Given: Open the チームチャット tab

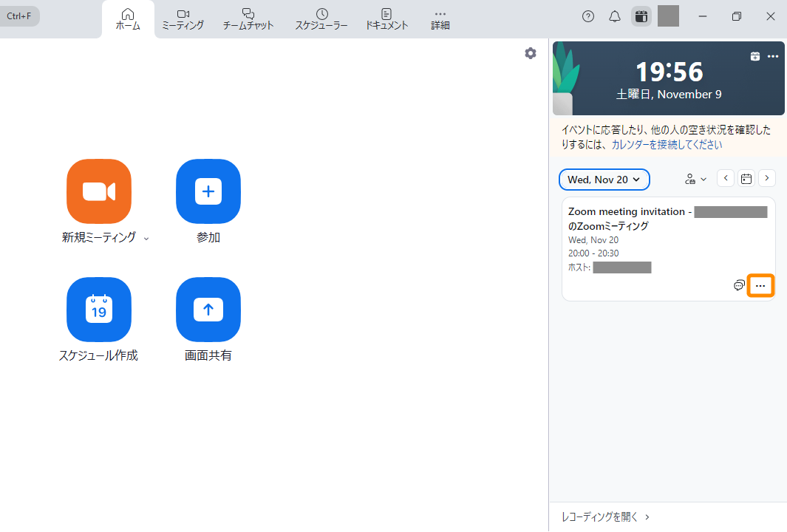Looking at the screenshot, I should [x=248, y=19].
